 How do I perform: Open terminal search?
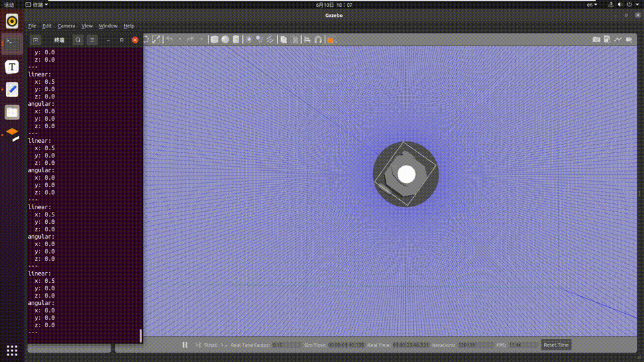78,40
